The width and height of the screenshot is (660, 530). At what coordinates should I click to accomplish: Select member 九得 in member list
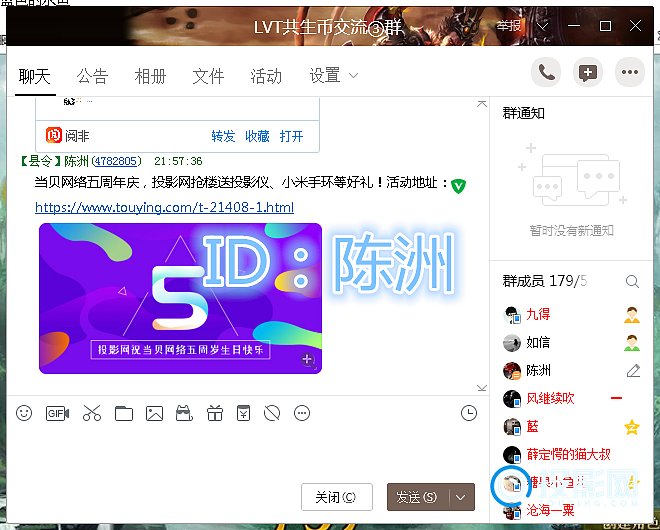[x=538, y=314]
